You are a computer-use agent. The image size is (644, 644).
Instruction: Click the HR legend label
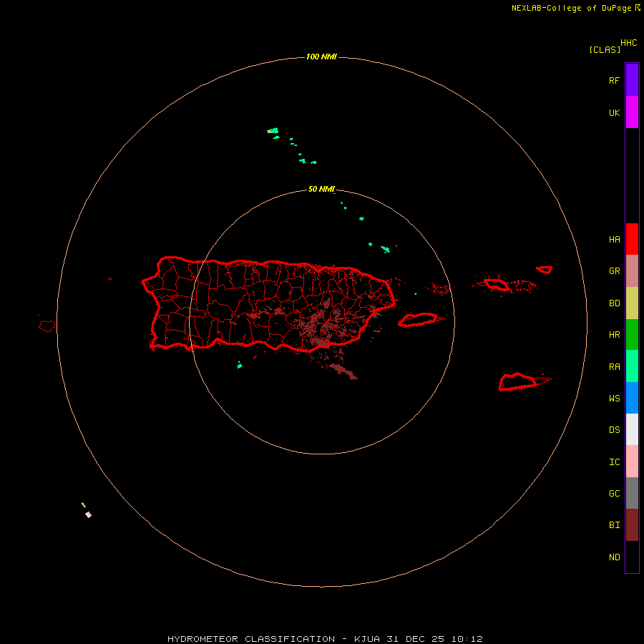(x=614, y=335)
